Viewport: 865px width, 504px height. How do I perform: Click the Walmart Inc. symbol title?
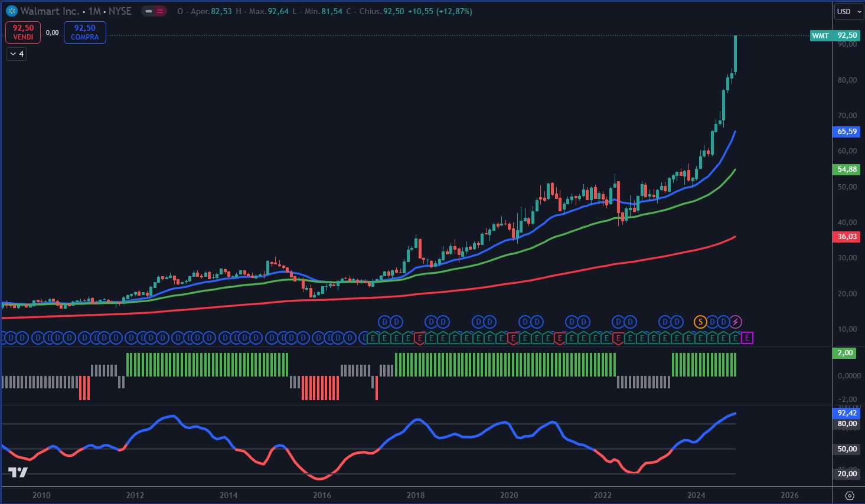coord(50,11)
